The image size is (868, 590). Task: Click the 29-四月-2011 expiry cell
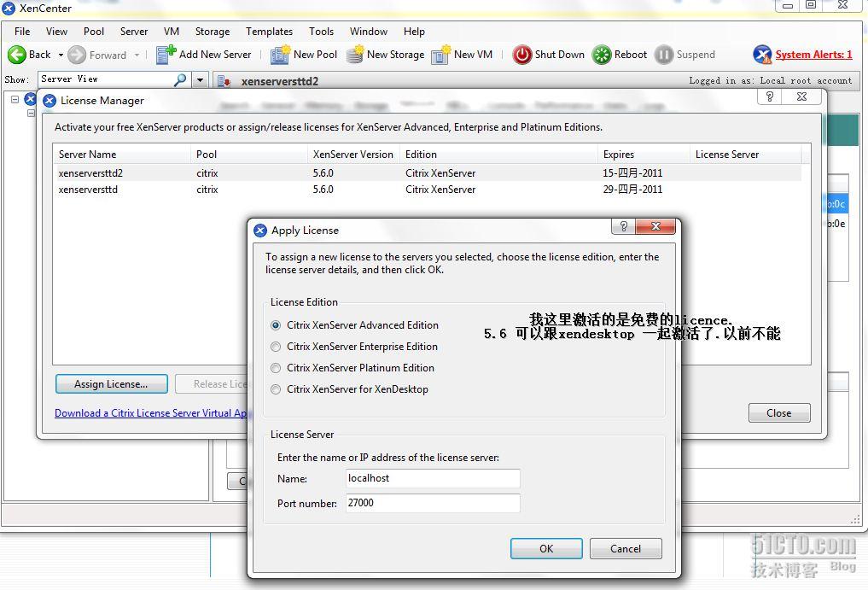click(632, 190)
